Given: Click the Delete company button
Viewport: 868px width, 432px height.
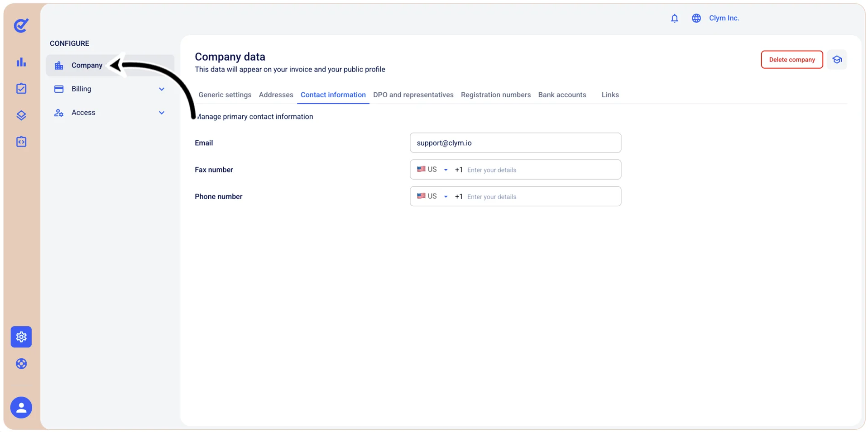Looking at the screenshot, I should 791,60.
